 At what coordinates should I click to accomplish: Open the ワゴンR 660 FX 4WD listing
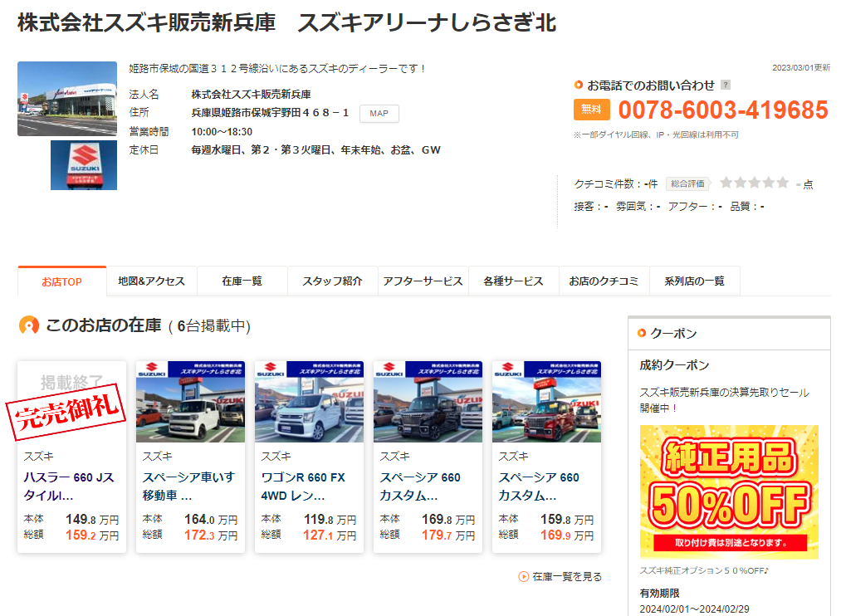(304, 486)
